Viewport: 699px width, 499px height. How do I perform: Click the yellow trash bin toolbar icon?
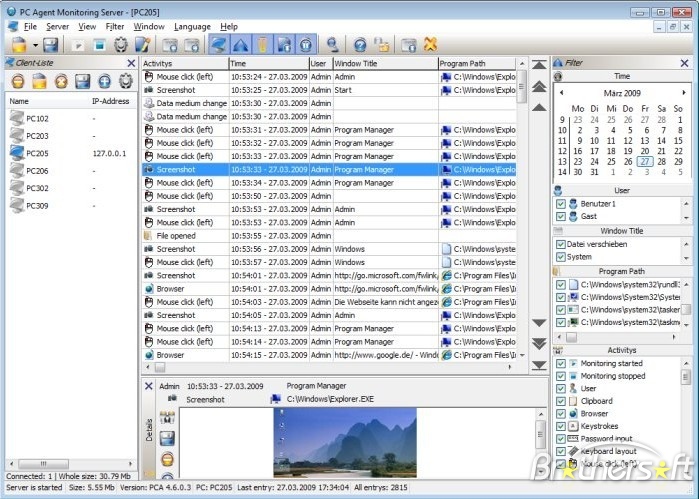pos(262,45)
